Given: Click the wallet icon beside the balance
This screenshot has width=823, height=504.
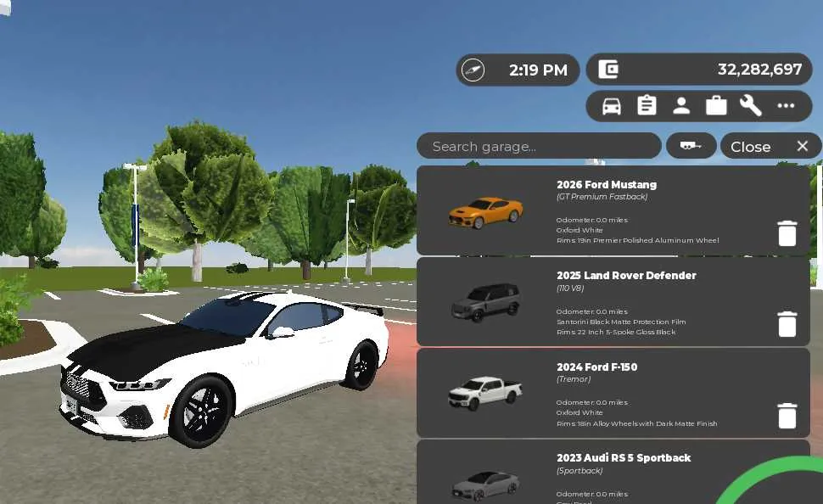Looking at the screenshot, I should (x=608, y=70).
